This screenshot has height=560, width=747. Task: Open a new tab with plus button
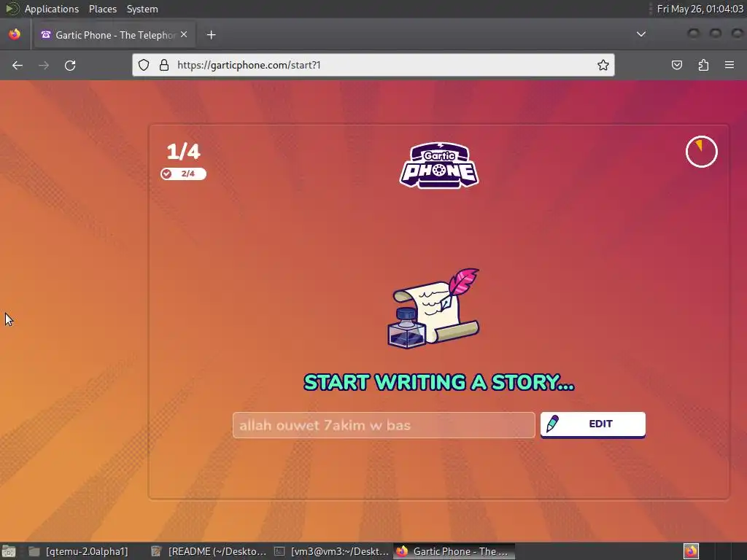click(211, 35)
